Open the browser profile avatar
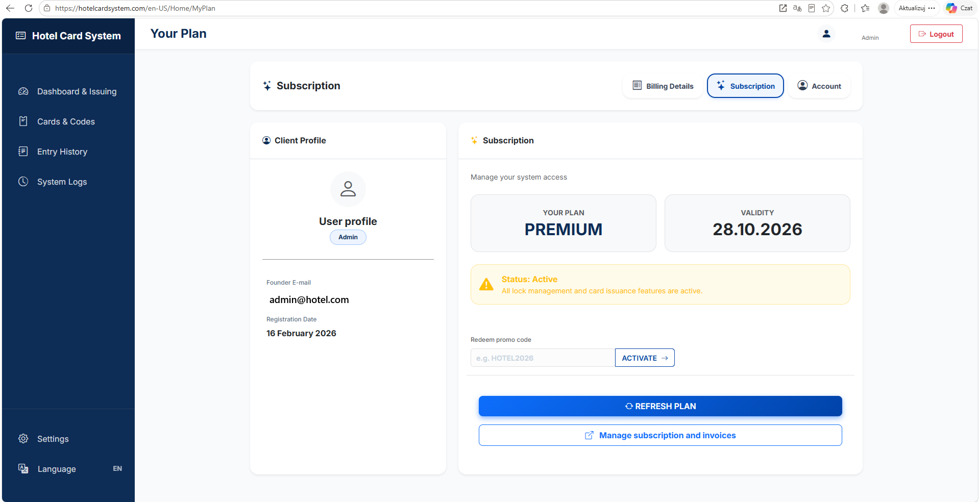The width and height of the screenshot is (980, 502). point(884,8)
